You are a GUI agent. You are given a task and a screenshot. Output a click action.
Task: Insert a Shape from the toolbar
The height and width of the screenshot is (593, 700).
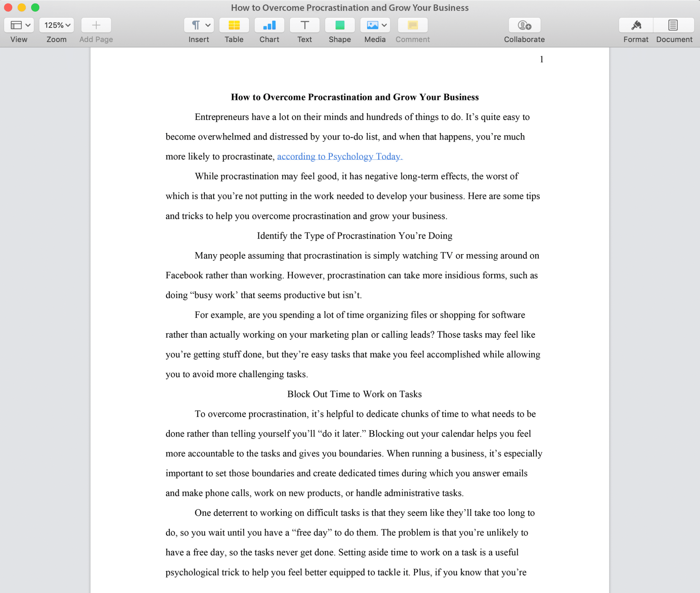point(339,25)
